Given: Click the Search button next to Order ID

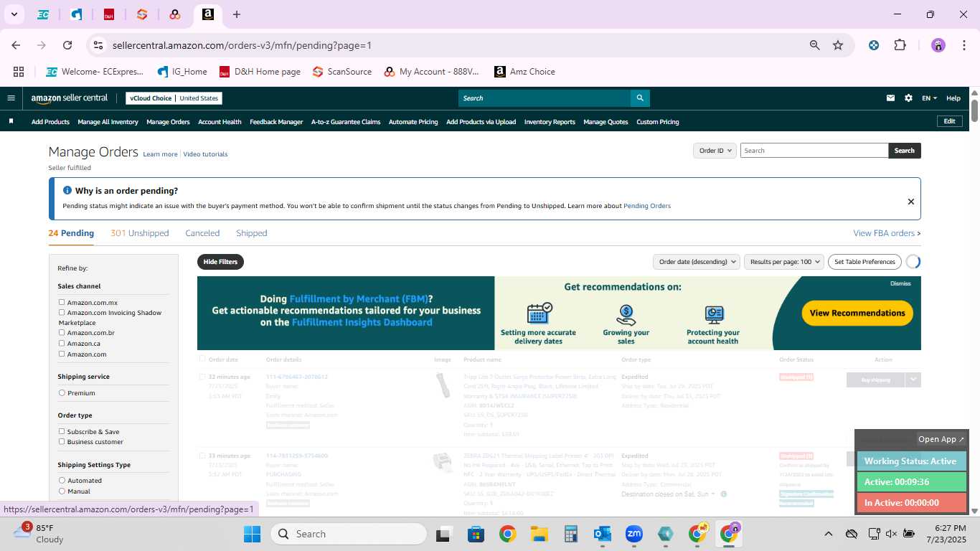Looking at the screenshot, I should click(x=904, y=151).
